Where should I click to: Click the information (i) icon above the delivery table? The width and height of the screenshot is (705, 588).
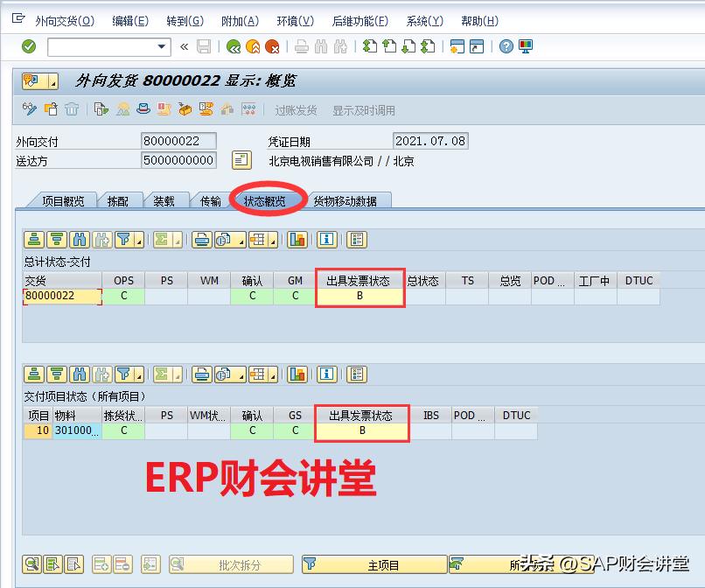(325, 239)
